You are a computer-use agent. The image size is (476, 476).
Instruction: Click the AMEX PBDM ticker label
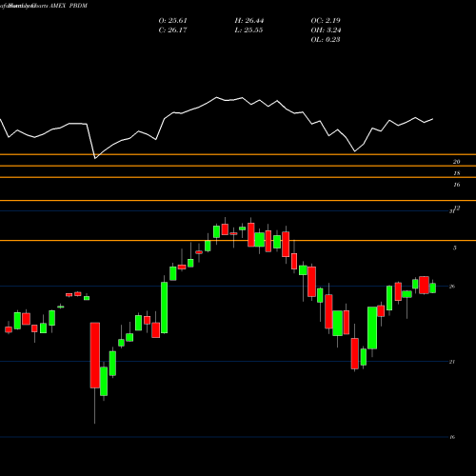click(69, 6)
